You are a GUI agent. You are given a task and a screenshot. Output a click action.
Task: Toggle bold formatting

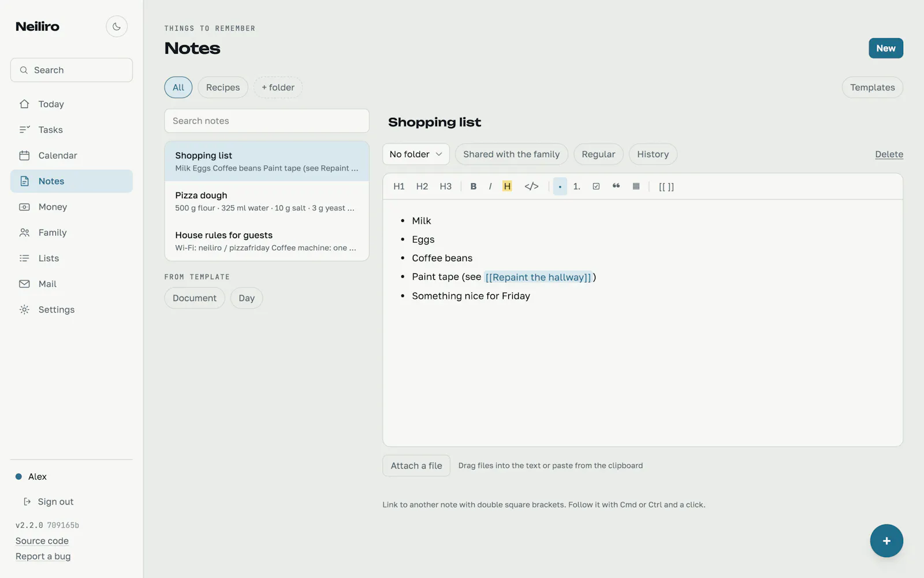[474, 186]
